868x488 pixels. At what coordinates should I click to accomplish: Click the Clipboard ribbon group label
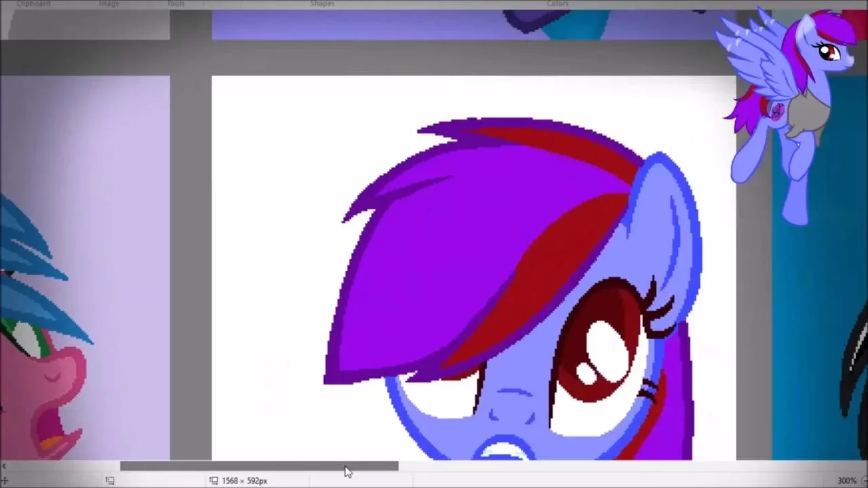pos(33,3)
